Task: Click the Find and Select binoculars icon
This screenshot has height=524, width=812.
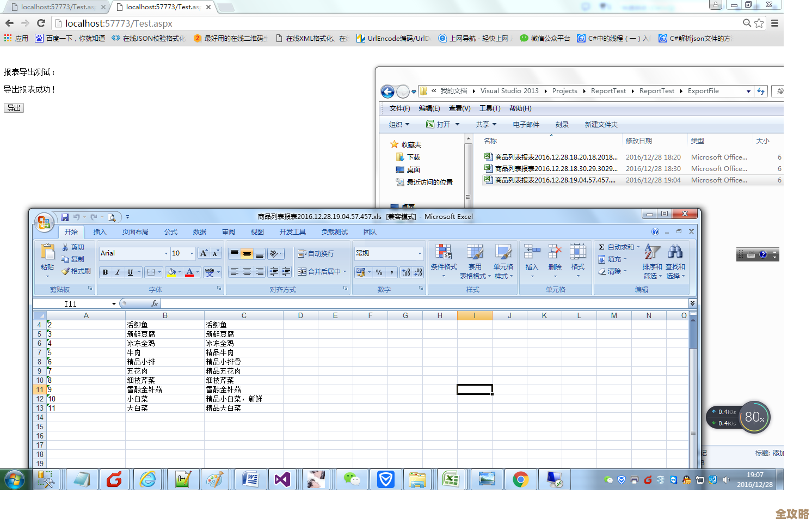Action: [x=675, y=252]
